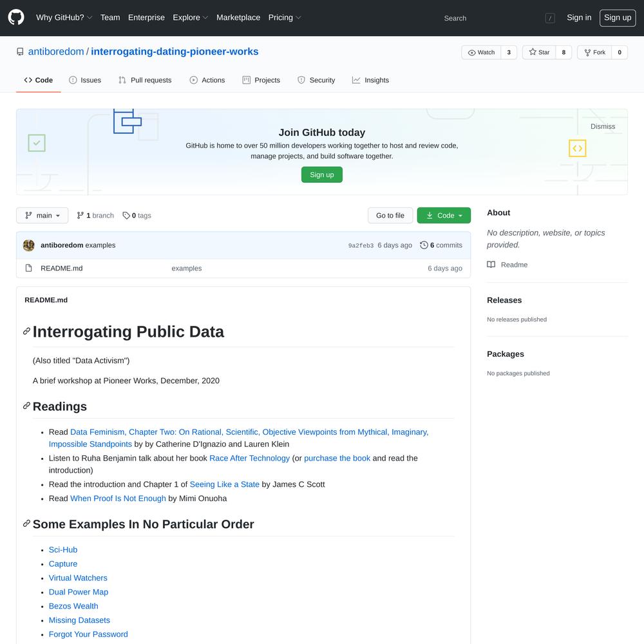Screen dimensions: 644x644
Task: Open the Bezos Wealth link
Action: coord(73,606)
